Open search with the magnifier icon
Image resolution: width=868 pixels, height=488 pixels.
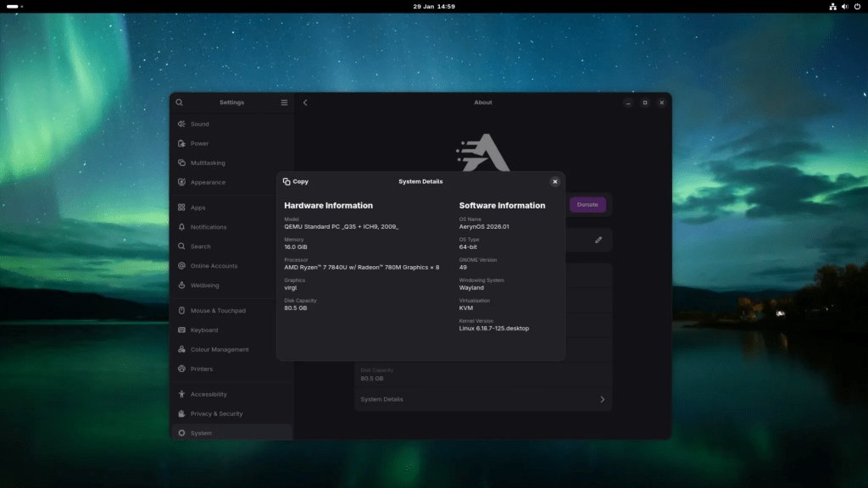(179, 102)
